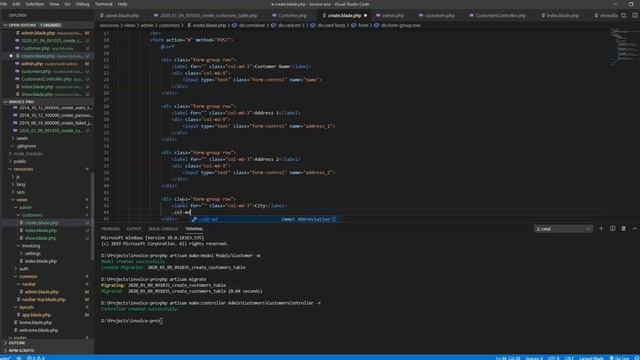Screen dimensions: 640x360
Task: Collapse the views folder
Action: [x=22, y=200]
